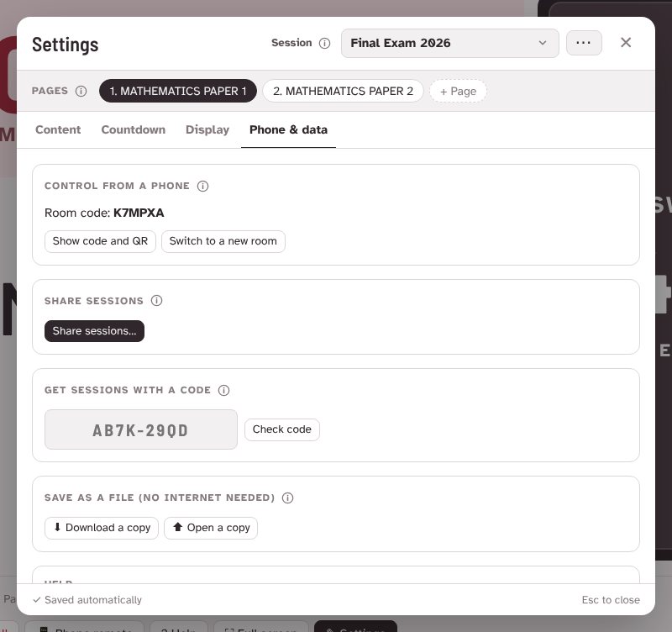Open the session more options menu

[x=584, y=43]
